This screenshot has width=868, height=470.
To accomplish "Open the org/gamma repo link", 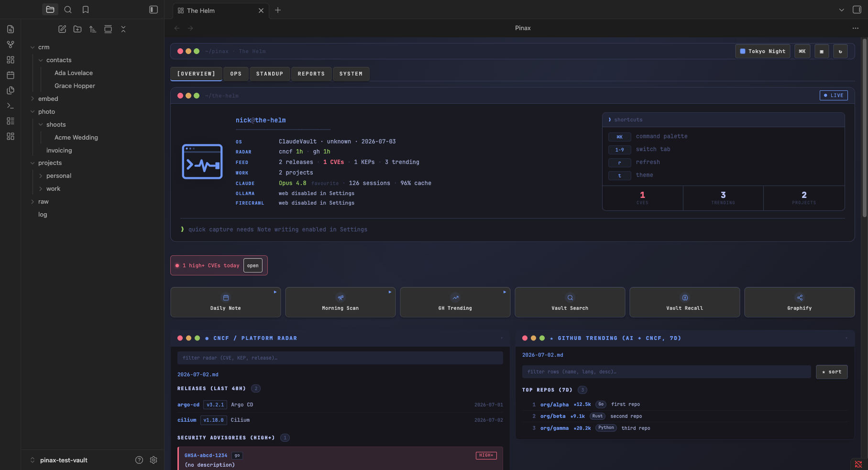I will pyautogui.click(x=554, y=428).
